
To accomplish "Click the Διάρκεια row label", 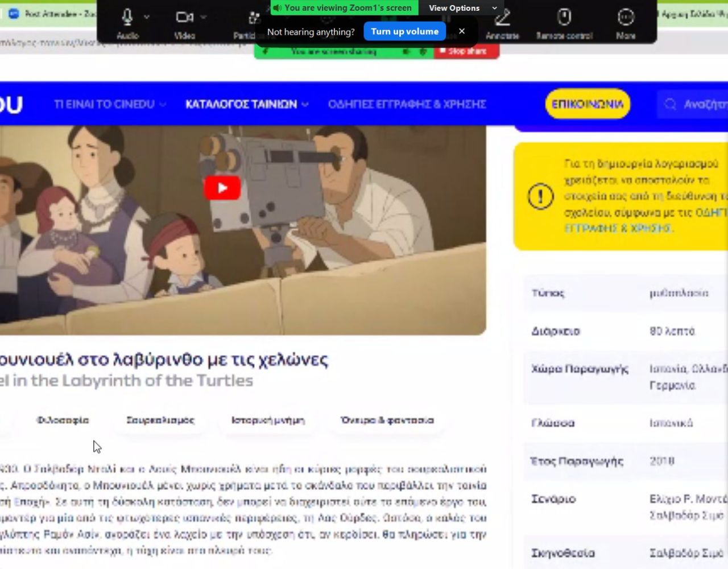I will point(555,331).
